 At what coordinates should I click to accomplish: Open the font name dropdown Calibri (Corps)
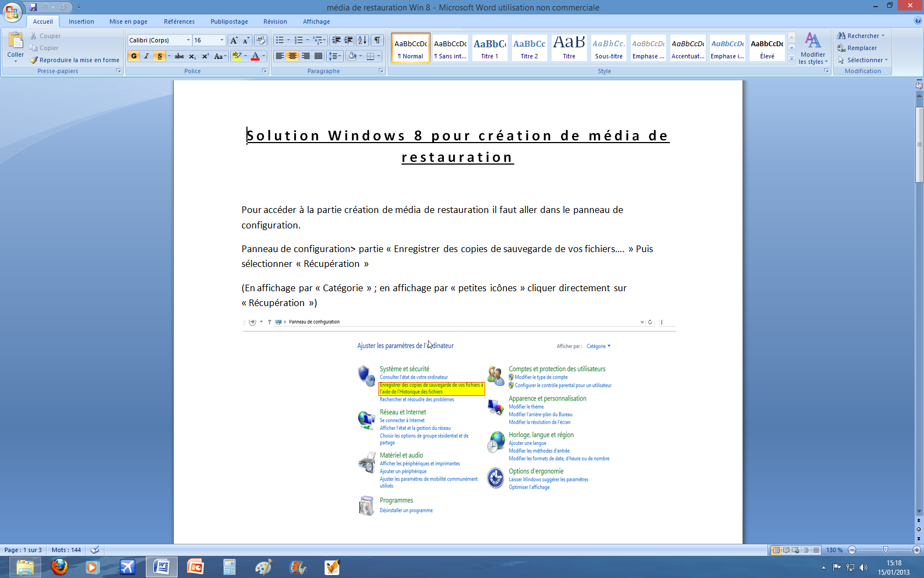(188, 40)
